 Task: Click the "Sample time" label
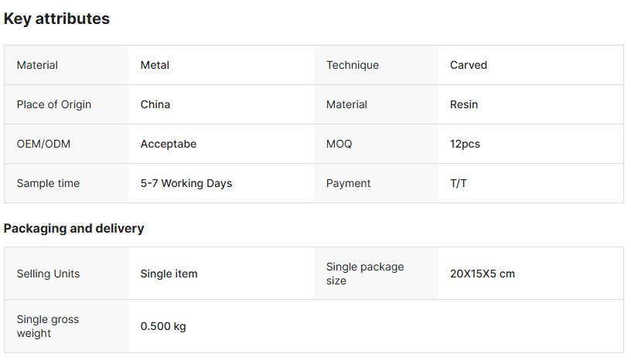pos(48,183)
